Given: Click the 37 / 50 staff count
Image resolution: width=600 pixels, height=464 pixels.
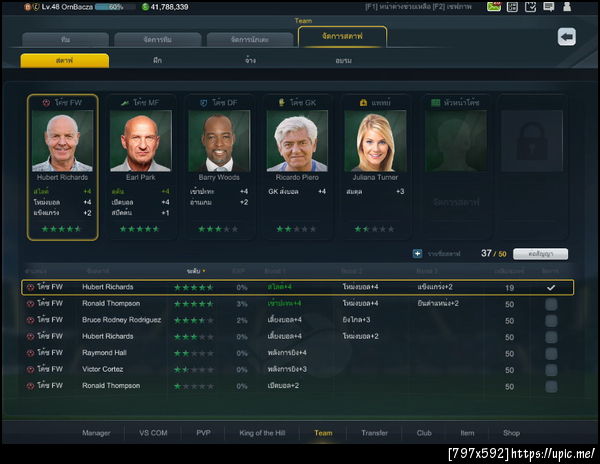Looking at the screenshot, I should pos(494,253).
